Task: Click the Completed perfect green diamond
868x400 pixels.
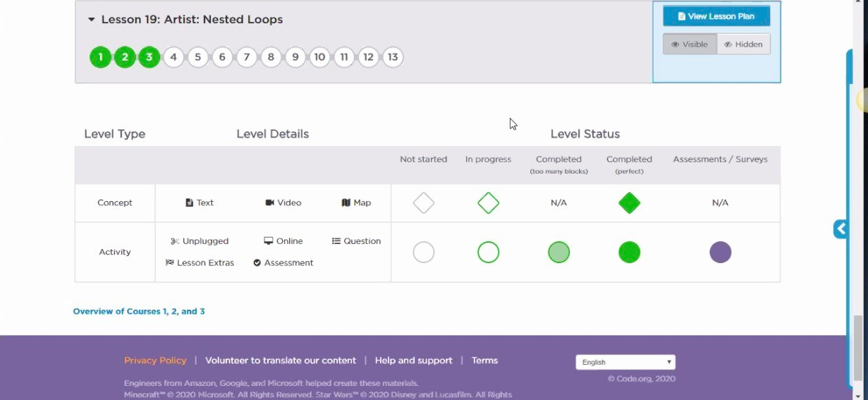Action: (629, 203)
